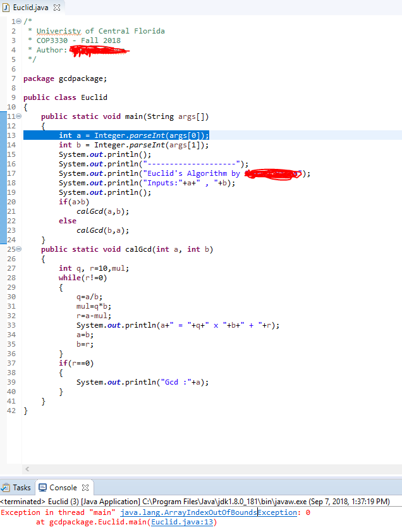
Task: Click the main method signature on line 11
Action: coord(125,116)
